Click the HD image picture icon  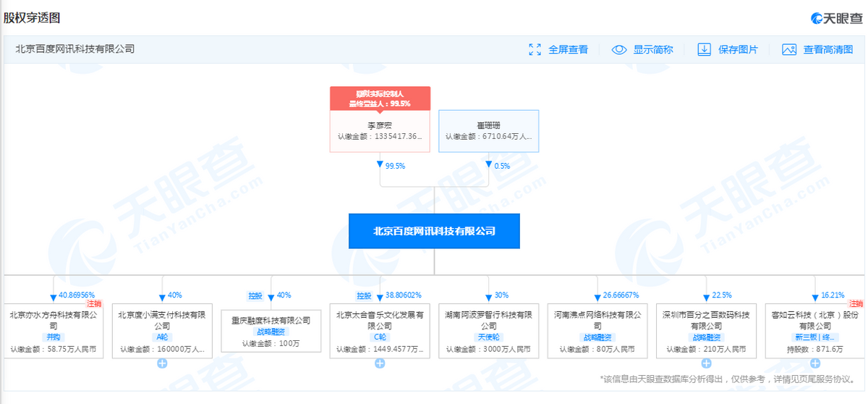coord(789,49)
